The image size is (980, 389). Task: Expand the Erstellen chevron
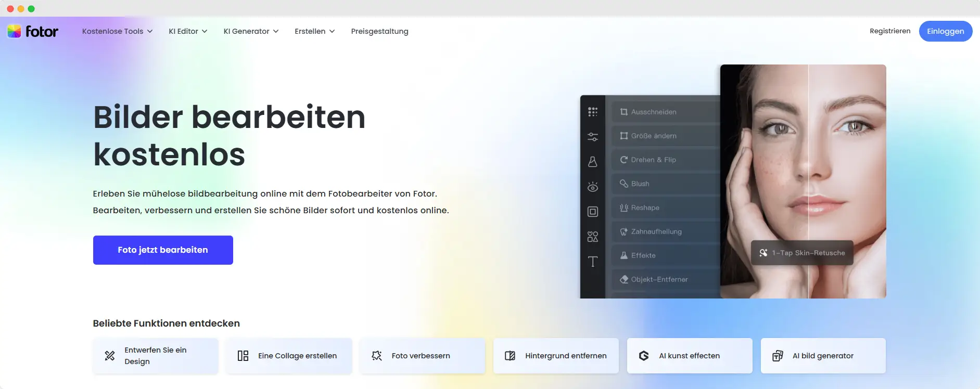(332, 31)
